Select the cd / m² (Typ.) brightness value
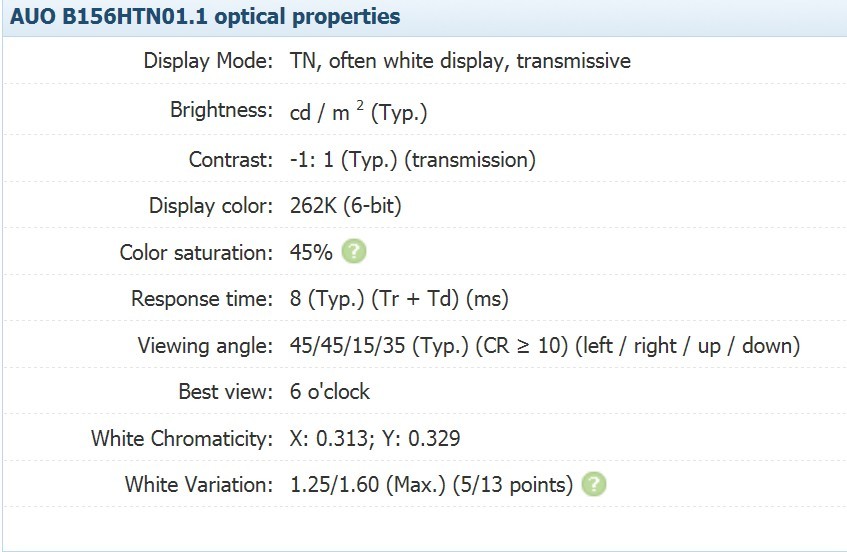This screenshot has height=552, width=847. point(359,112)
